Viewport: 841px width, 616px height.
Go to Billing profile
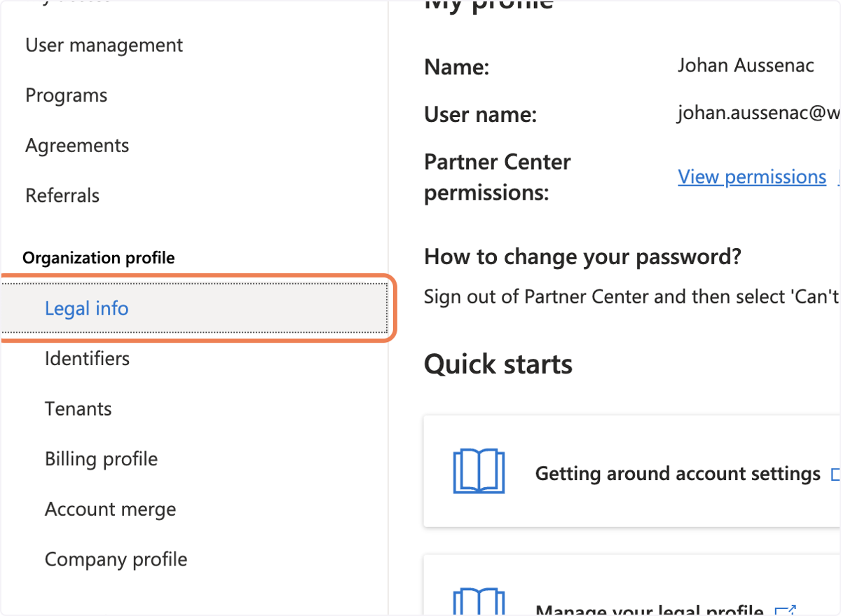click(x=101, y=460)
